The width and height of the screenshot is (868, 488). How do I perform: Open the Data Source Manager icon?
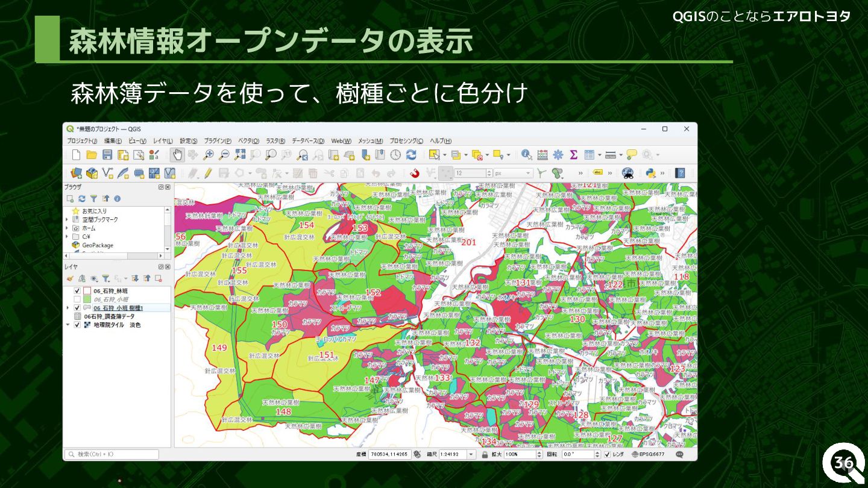pyautogui.click(x=76, y=174)
